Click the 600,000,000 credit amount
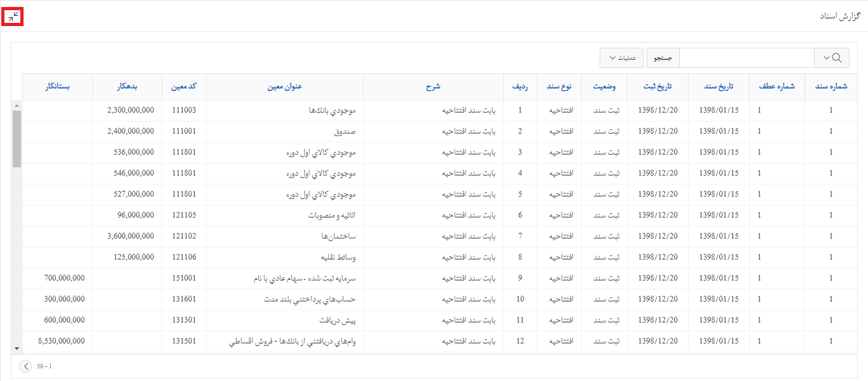 [64, 320]
